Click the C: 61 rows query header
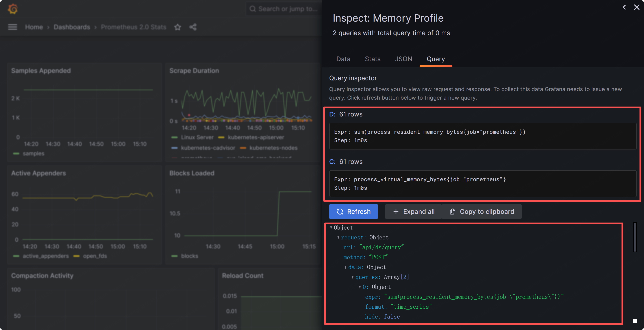644x330 pixels. tap(346, 162)
